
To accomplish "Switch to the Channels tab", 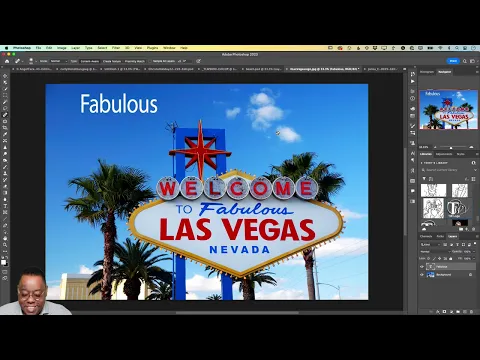I will coord(426,236).
